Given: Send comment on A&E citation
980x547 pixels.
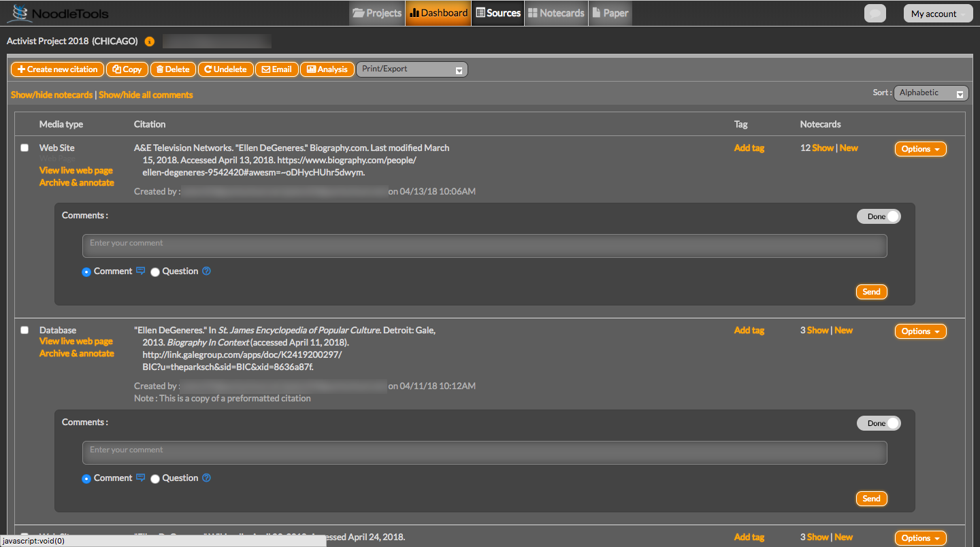Looking at the screenshot, I should tap(872, 292).
